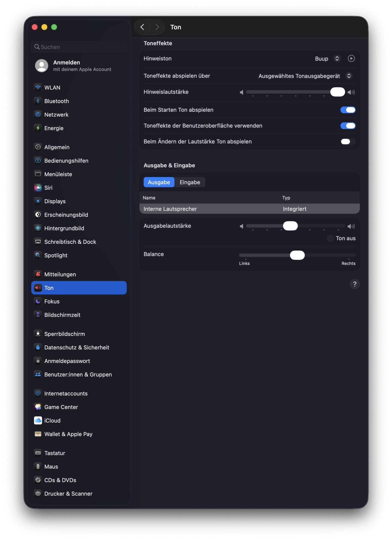Screen dimensions: 392x540
Task: Click the iCloud cloud icon
Action: pos(38,420)
